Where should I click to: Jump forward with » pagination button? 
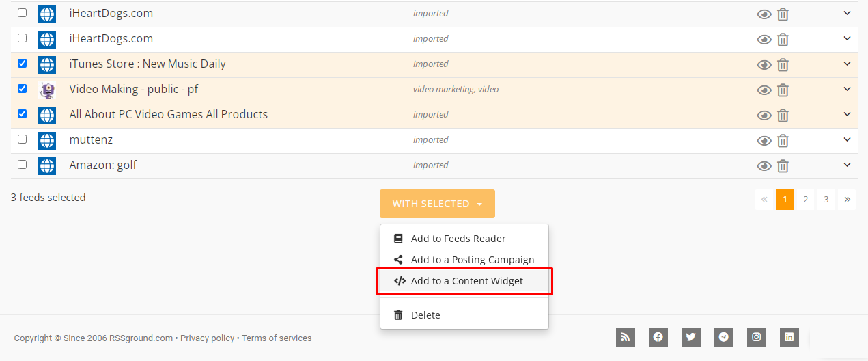847,200
